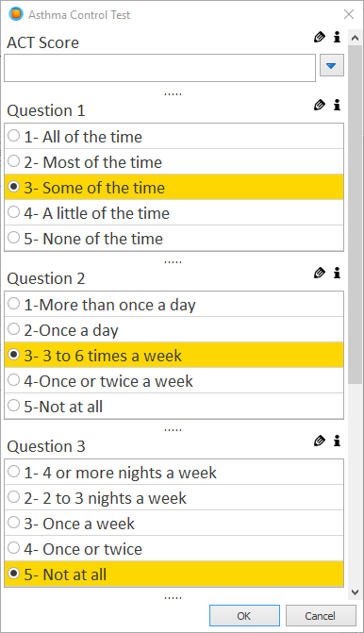364x633 pixels.
Task: Choose '4-Once or twice a week' radio
Action: click(x=174, y=381)
